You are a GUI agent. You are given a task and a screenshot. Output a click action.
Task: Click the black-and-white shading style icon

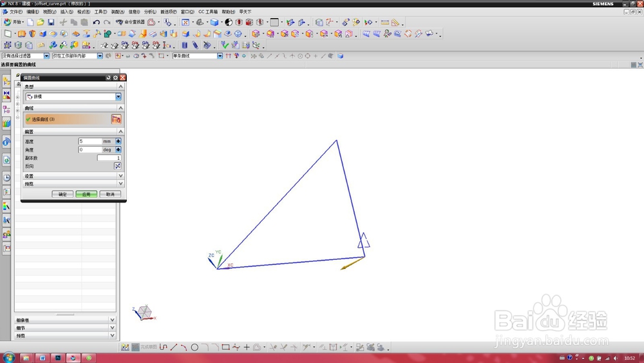click(229, 22)
